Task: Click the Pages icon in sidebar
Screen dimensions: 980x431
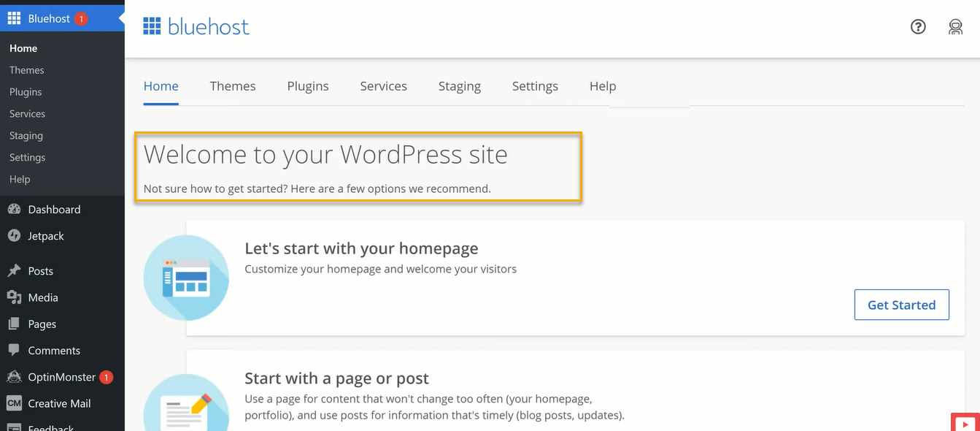Action: (x=14, y=324)
